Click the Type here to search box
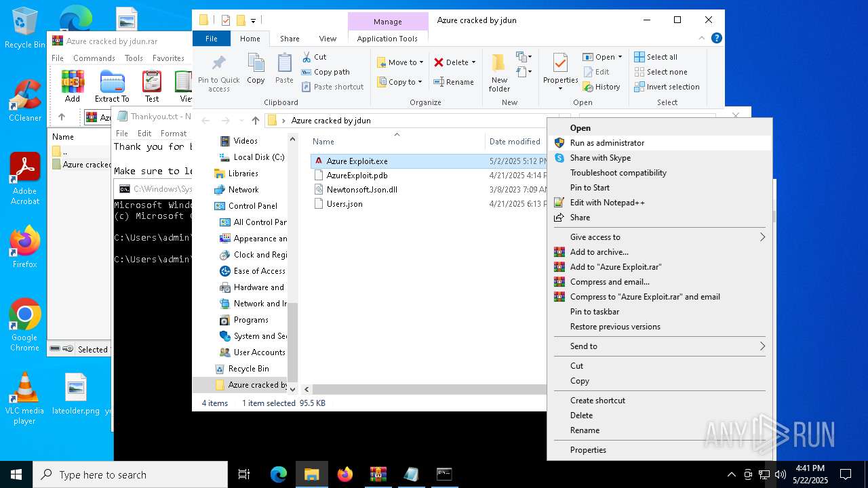The image size is (868, 488). tap(130, 474)
